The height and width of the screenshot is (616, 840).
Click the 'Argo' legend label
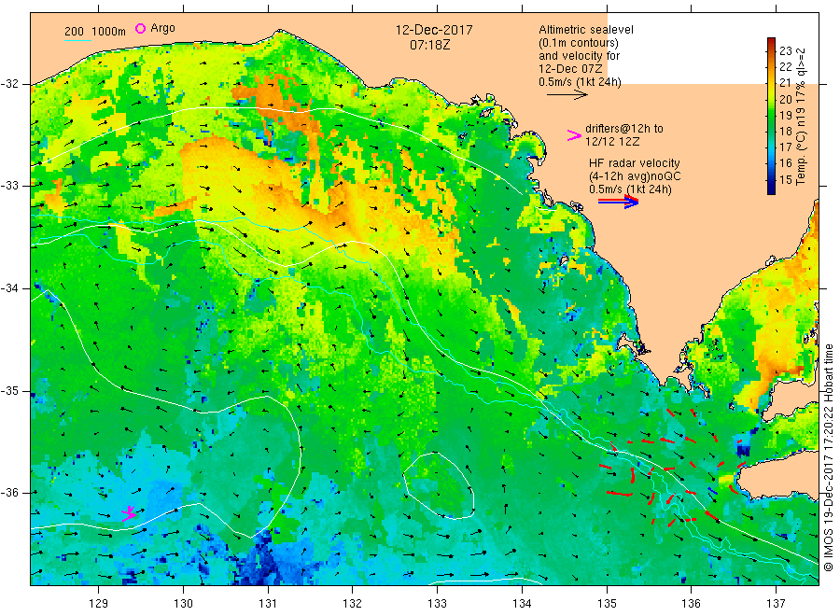(x=162, y=28)
